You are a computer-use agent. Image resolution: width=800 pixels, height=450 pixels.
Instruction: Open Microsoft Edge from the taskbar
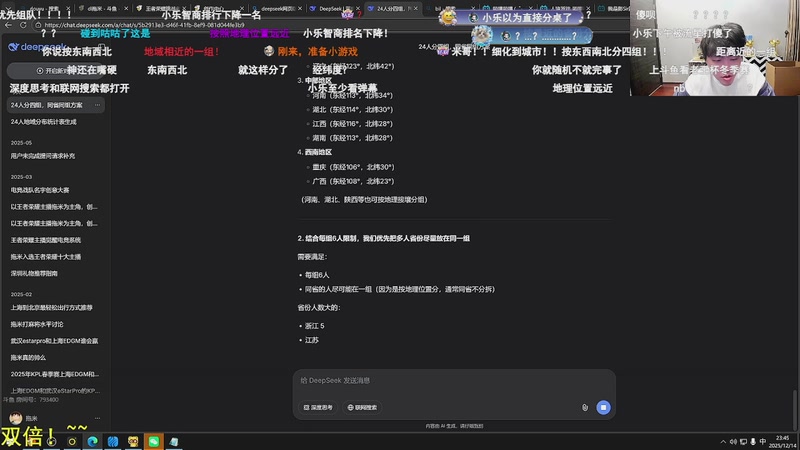tap(92, 441)
